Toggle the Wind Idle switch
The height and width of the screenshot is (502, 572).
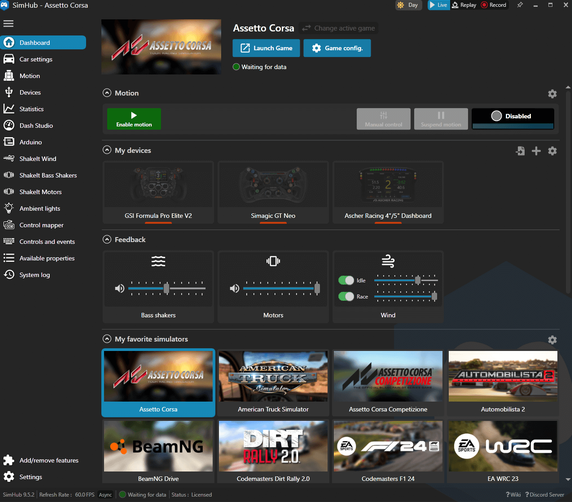346,280
